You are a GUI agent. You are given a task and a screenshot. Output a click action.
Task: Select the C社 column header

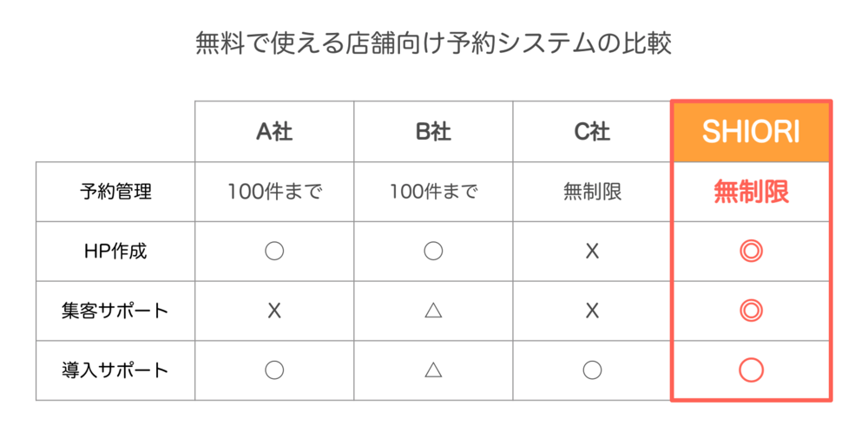tap(592, 132)
